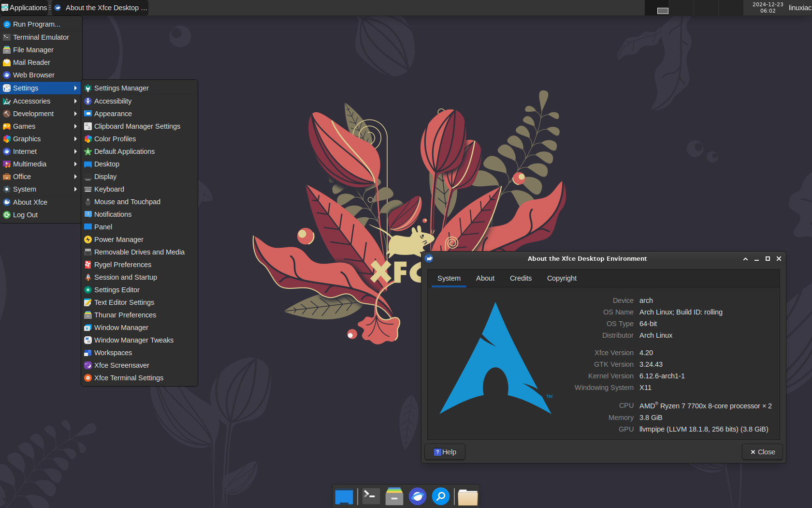Click the Workspaces icon in submenu
This screenshot has width=812, height=508.
tap(88, 353)
